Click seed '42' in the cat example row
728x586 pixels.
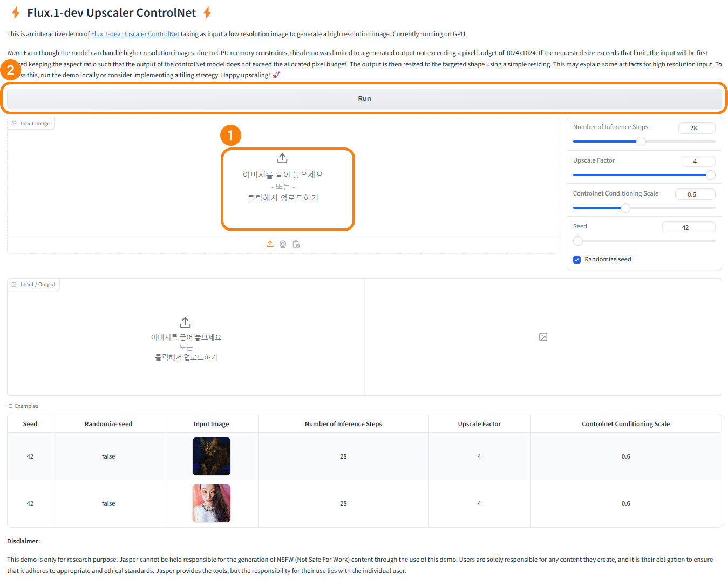point(30,456)
